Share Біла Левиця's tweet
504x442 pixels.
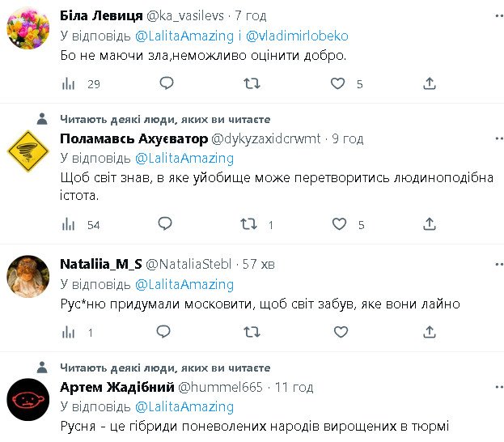(x=430, y=83)
